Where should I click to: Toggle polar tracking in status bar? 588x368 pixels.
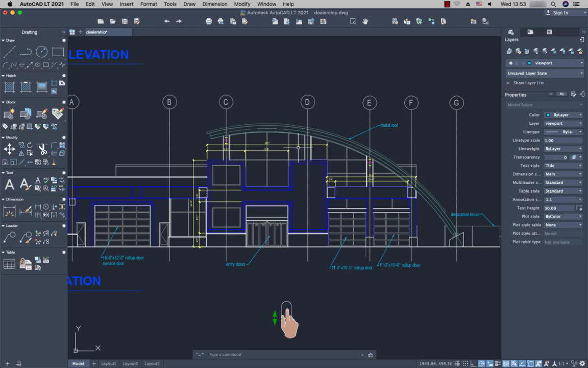point(481,363)
